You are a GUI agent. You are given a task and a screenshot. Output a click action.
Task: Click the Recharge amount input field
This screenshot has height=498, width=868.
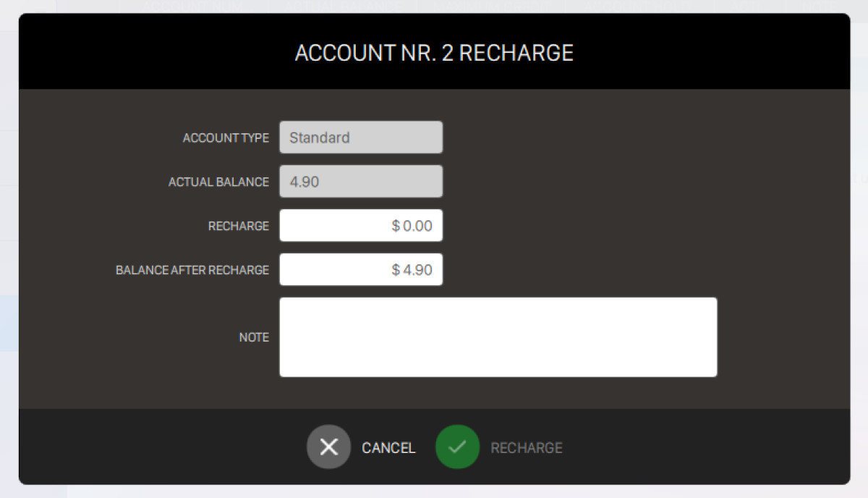[x=361, y=226]
